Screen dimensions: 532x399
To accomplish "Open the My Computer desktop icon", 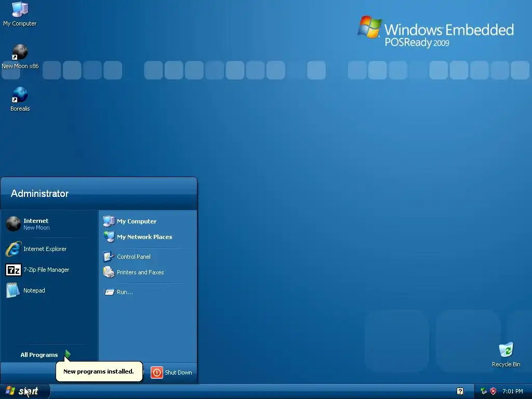I will point(20,14).
